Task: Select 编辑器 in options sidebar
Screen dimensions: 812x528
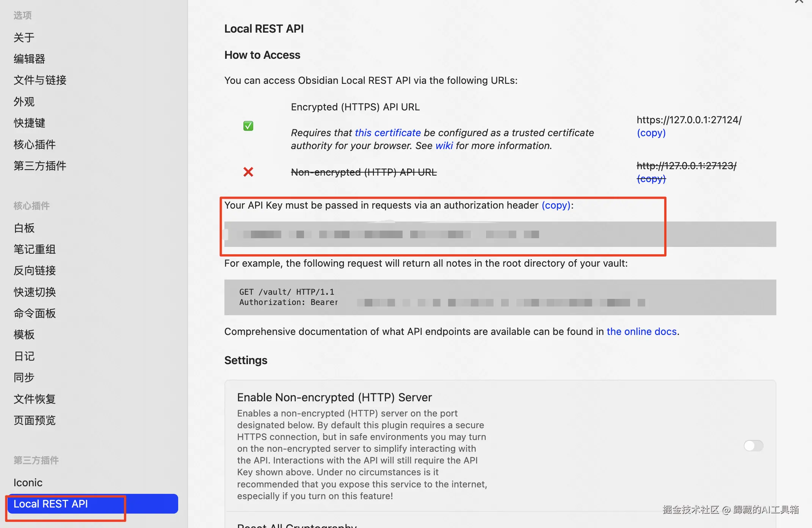Action: pyautogui.click(x=29, y=59)
